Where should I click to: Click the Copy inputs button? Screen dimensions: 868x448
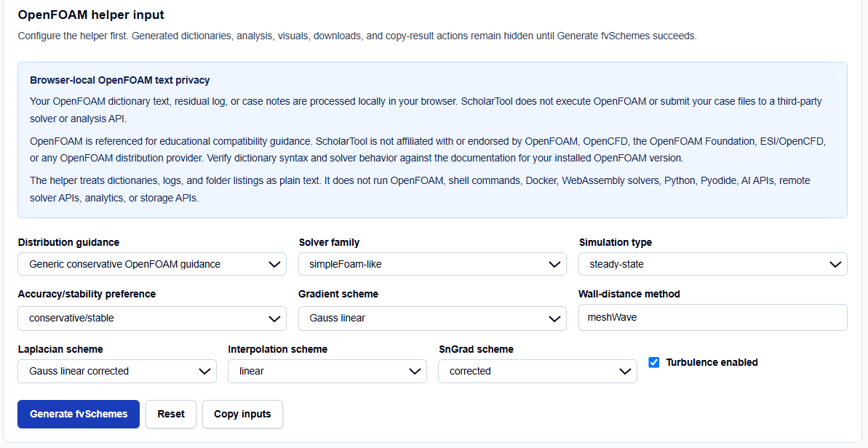click(242, 414)
